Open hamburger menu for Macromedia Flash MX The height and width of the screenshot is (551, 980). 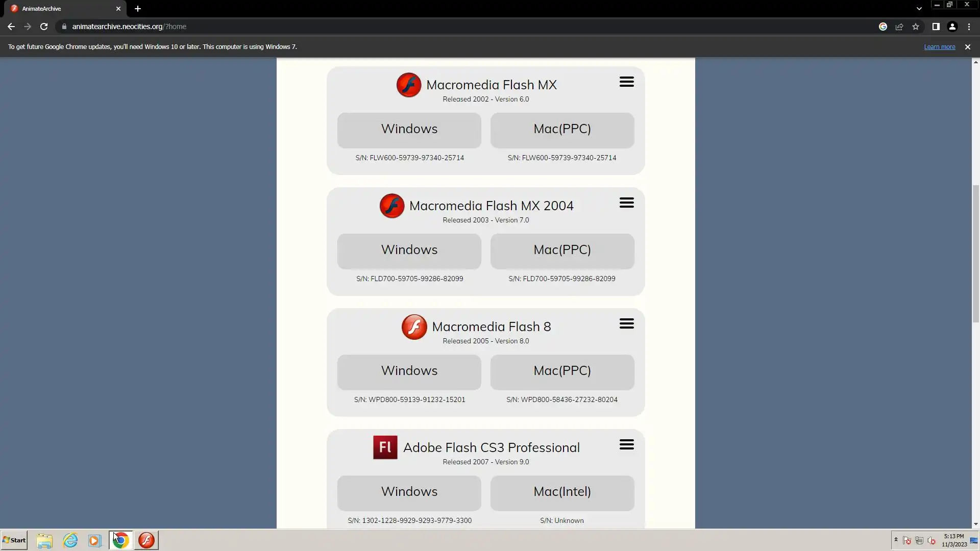pos(626,82)
